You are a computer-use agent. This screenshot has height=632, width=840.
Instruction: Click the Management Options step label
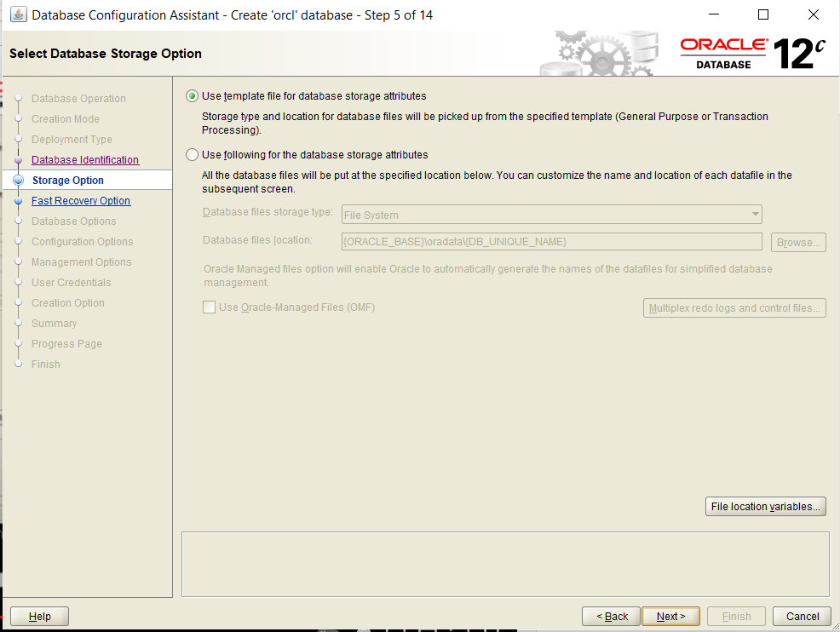pyautogui.click(x=82, y=261)
